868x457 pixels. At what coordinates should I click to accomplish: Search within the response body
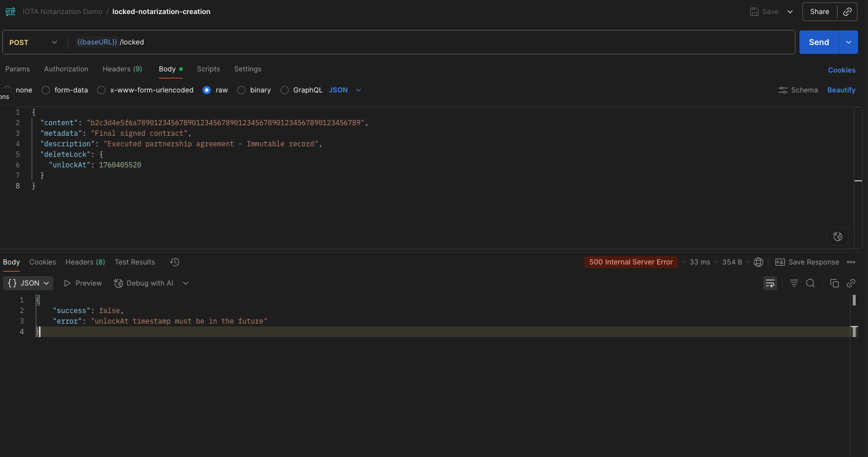tap(811, 283)
